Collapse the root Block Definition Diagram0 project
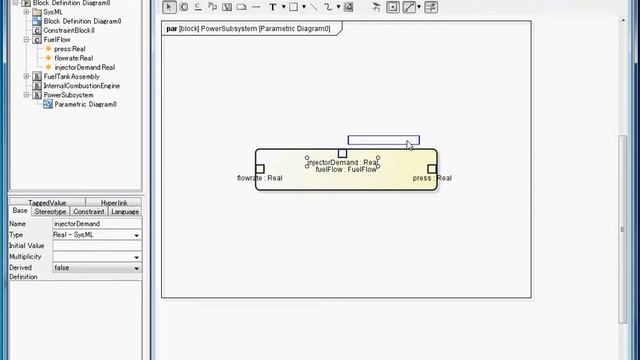The width and height of the screenshot is (640, 360). (16, 3)
